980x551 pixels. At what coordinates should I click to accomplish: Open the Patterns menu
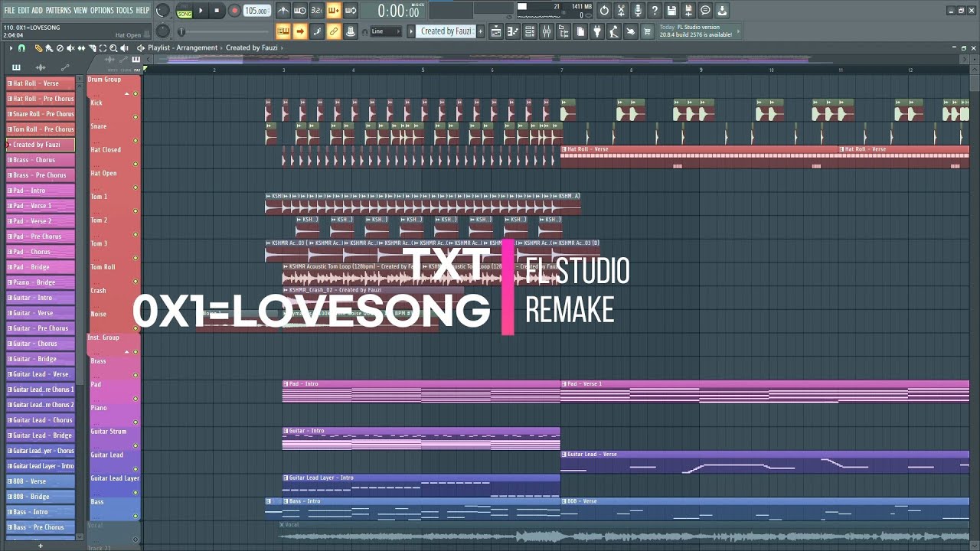[58, 10]
